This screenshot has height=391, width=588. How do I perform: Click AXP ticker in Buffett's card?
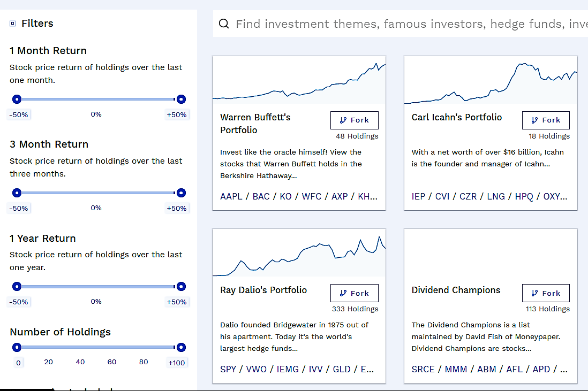pos(340,196)
